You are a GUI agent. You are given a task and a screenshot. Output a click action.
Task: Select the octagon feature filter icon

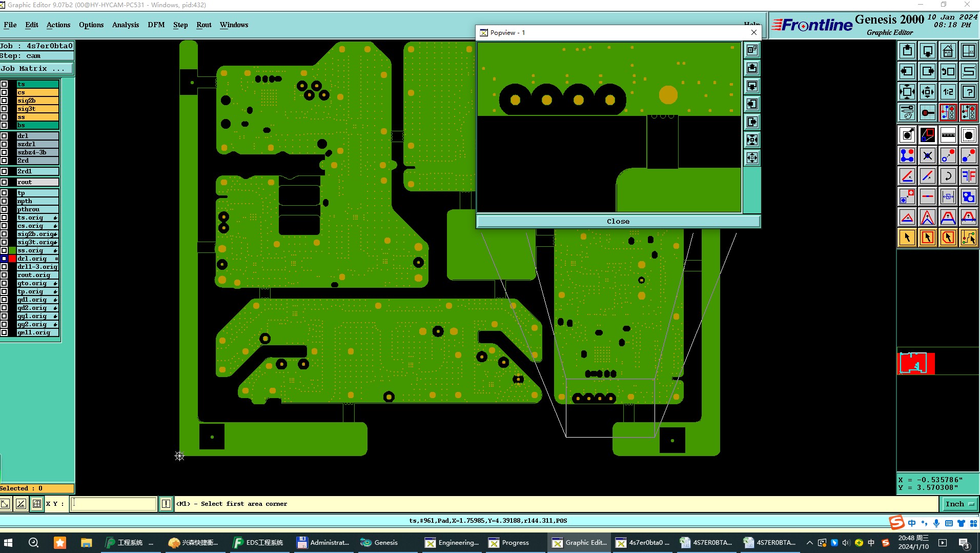[968, 135]
